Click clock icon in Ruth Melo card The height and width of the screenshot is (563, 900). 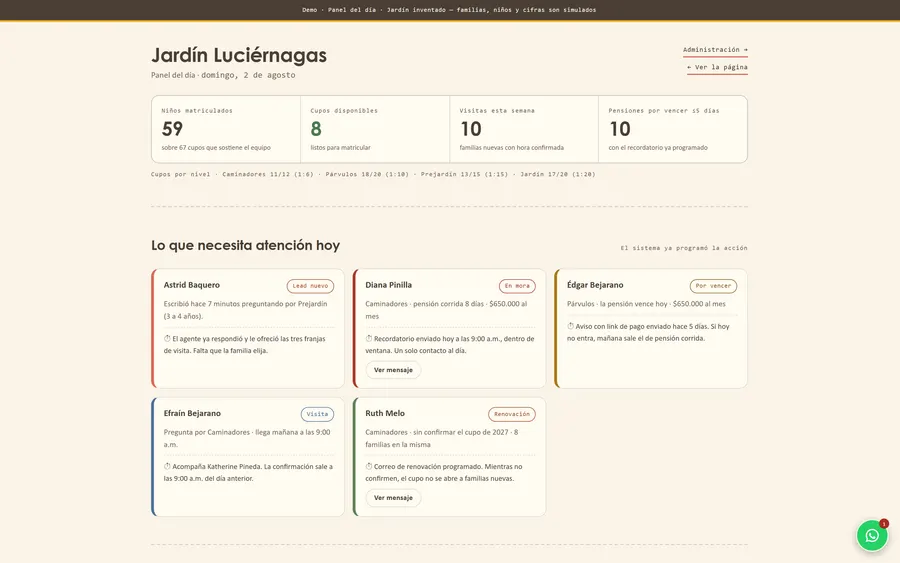(x=368, y=467)
